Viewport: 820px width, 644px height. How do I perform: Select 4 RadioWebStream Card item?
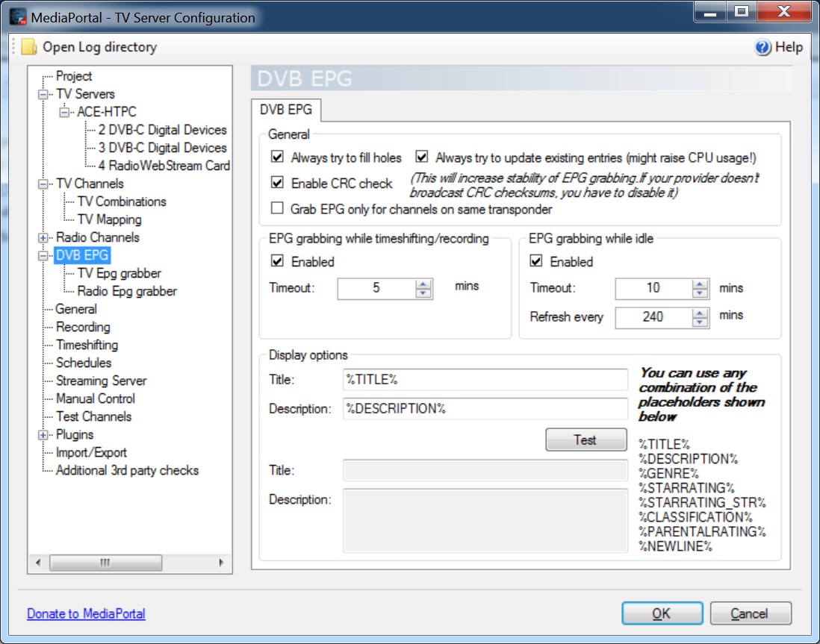[x=164, y=166]
